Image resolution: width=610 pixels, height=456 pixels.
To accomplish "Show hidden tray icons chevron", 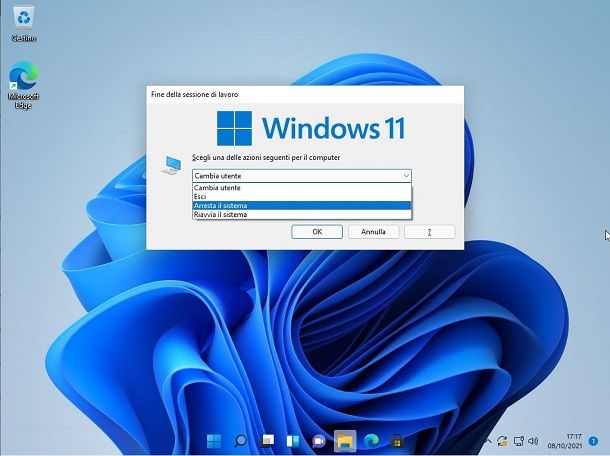I will click(x=487, y=441).
